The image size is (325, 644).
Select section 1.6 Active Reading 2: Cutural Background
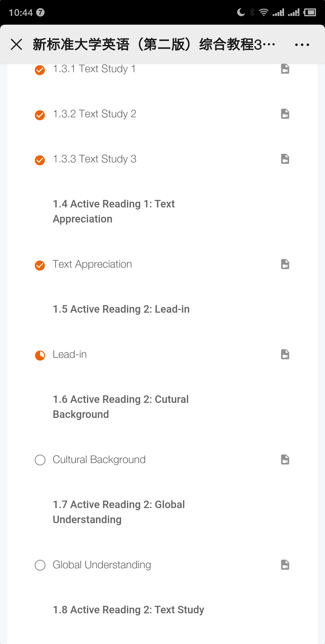point(121,407)
